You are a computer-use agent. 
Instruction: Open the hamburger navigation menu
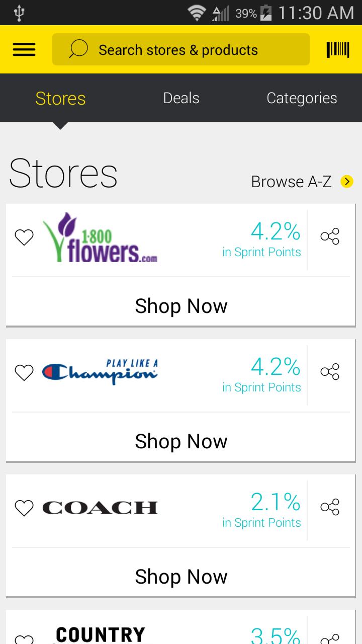coord(24,49)
